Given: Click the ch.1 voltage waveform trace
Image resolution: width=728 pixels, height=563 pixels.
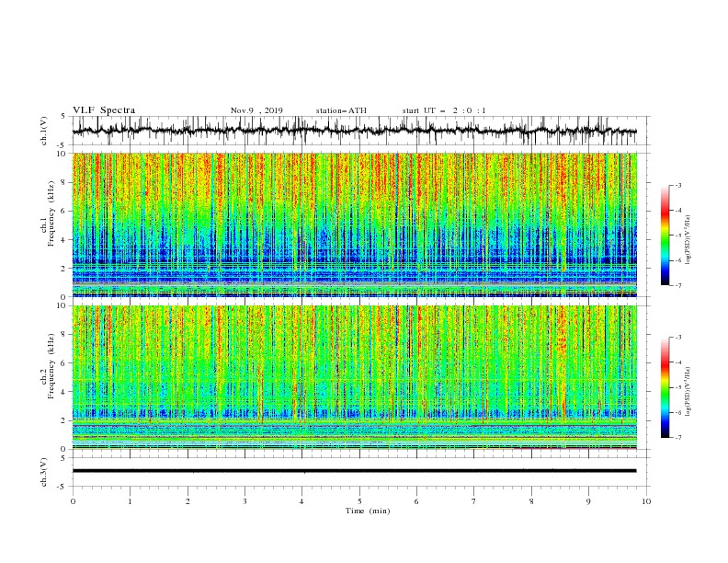Looking at the screenshot, I should coord(354,131).
